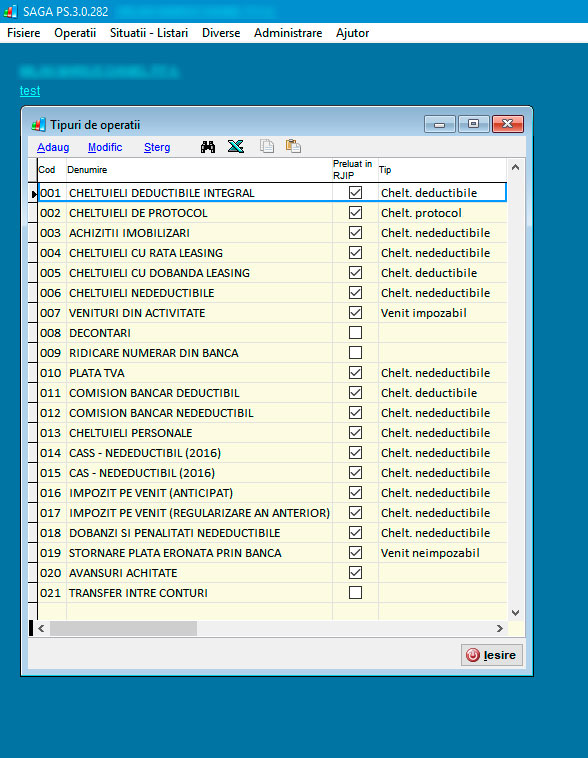Click the paste clipboard toolbar icon

[x=294, y=146]
